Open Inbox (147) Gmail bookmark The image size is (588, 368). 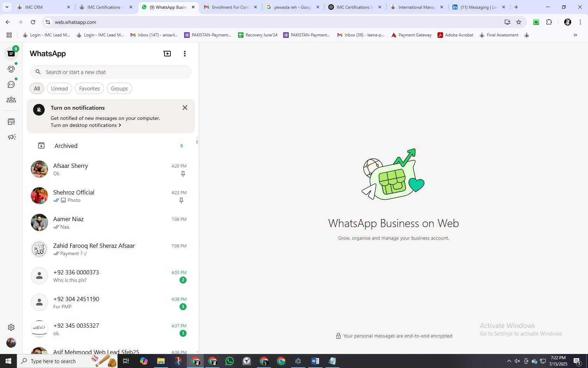154,35
